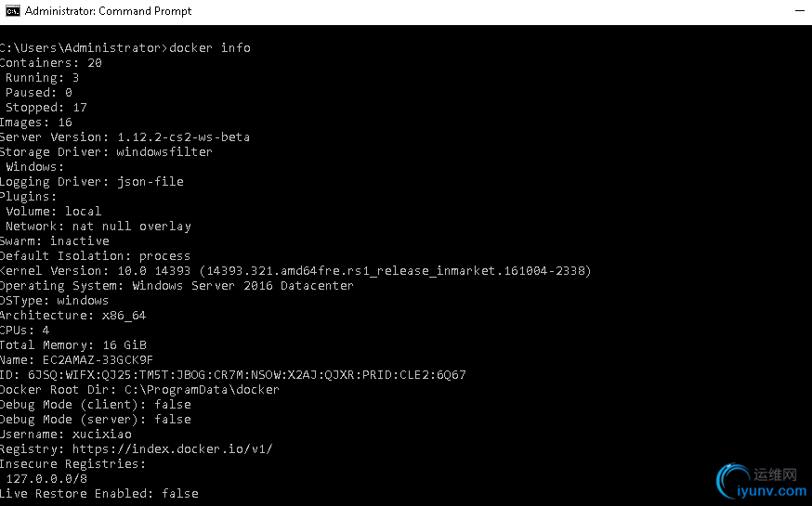Viewport: 812px width, 506px height.
Task: Click the Containers: 20 line
Action: 51,62
